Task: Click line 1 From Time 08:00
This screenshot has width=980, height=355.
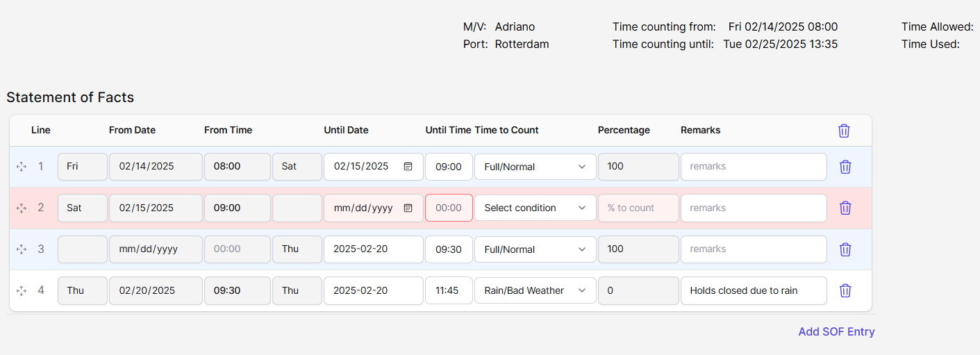Action: (237, 167)
